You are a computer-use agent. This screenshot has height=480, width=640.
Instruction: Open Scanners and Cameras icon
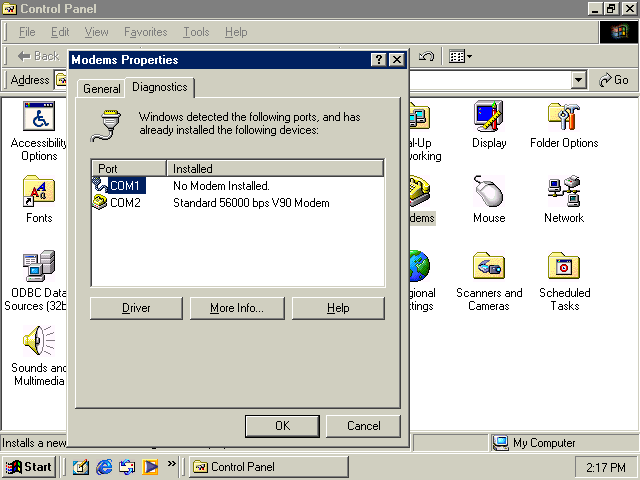pos(489,266)
